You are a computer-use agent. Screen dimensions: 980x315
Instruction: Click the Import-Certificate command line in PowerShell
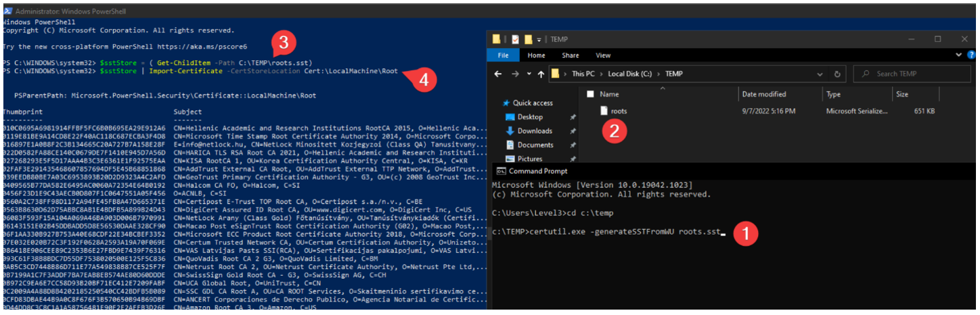200,70
